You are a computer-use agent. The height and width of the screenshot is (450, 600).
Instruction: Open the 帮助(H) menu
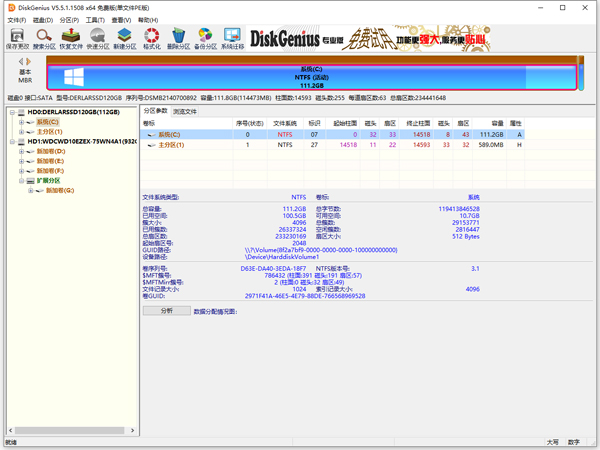coord(148,20)
